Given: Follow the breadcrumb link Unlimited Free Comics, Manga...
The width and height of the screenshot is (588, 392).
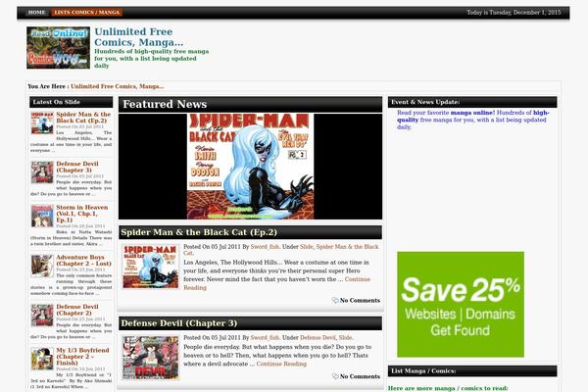Looking at the screenshot, I should (117, 86).
